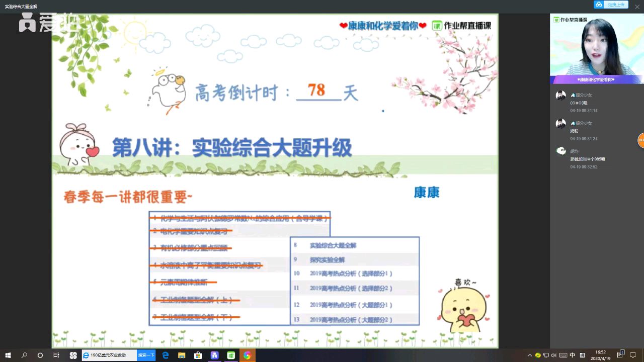Viewport: 644px width, 362px height.
Task: Click the countdown number 78 on the slide
Action: point(316,90)
